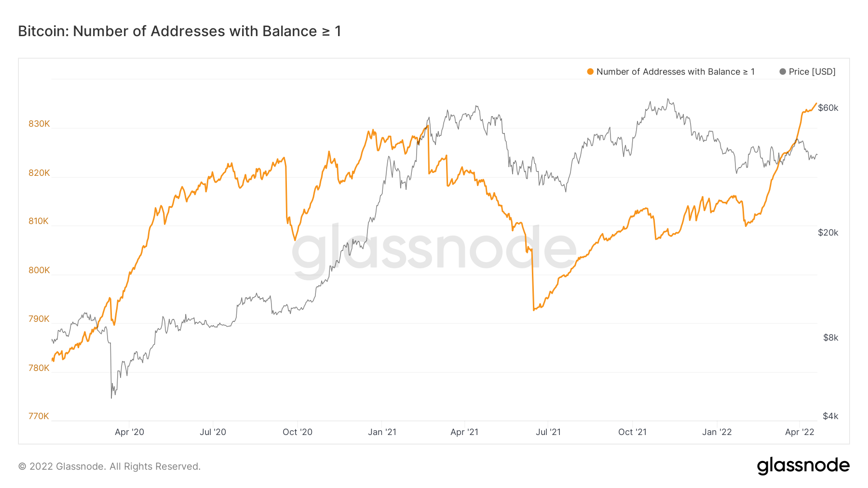
Task: Select the Jul '20 x-axis label
Action: point(213,432)
